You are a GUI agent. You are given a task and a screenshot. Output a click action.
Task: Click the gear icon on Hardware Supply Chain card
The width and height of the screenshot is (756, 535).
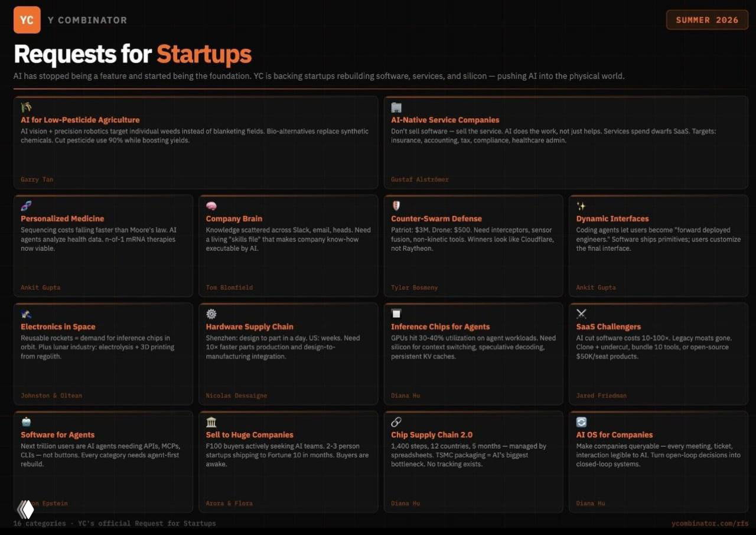click(x=211, y=314)
